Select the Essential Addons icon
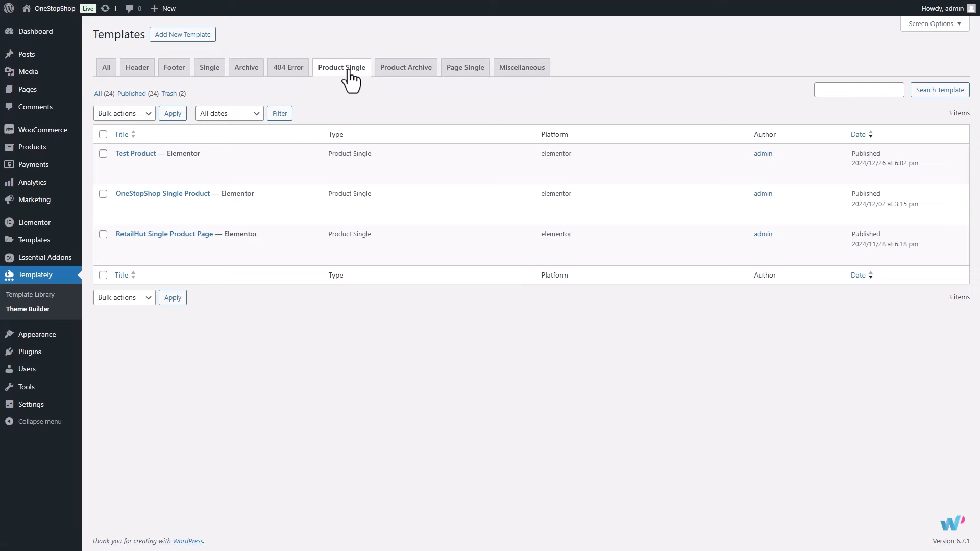Screen dimensions: 980x551 pos(9,257)
